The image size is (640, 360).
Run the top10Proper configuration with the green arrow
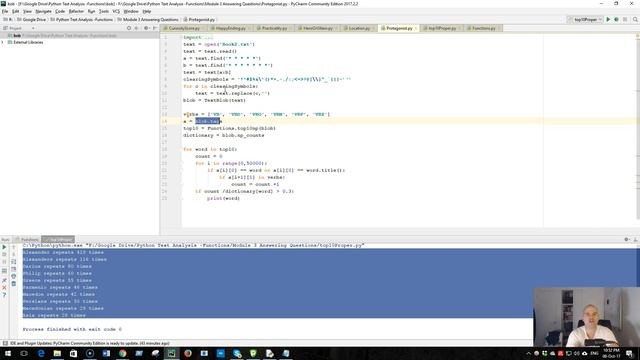point(608,20)
